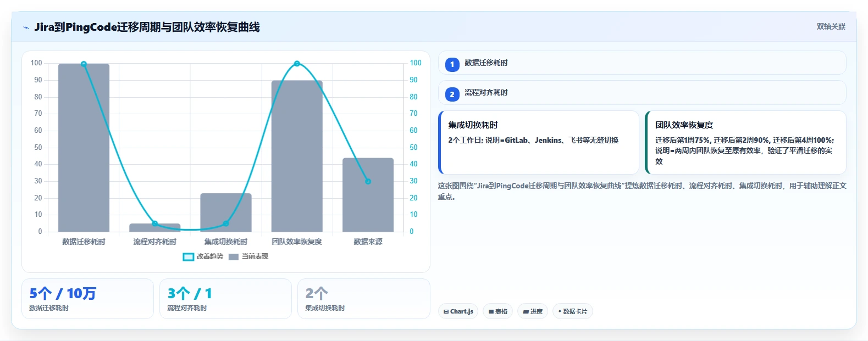Click the 改善趋势 legend color box

(x=189, y=256)
